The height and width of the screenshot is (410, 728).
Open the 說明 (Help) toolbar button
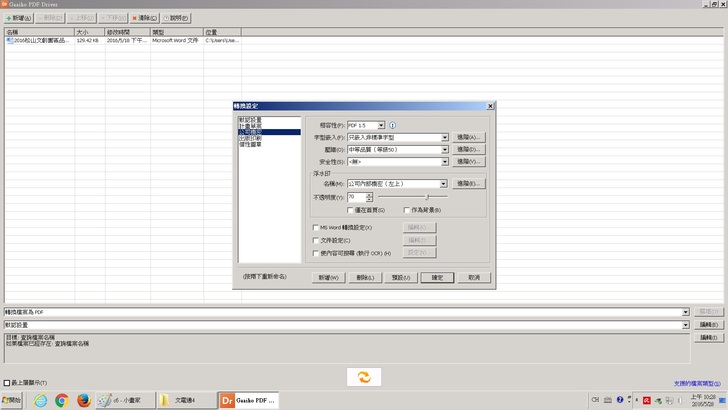click(x=175, y=18)
